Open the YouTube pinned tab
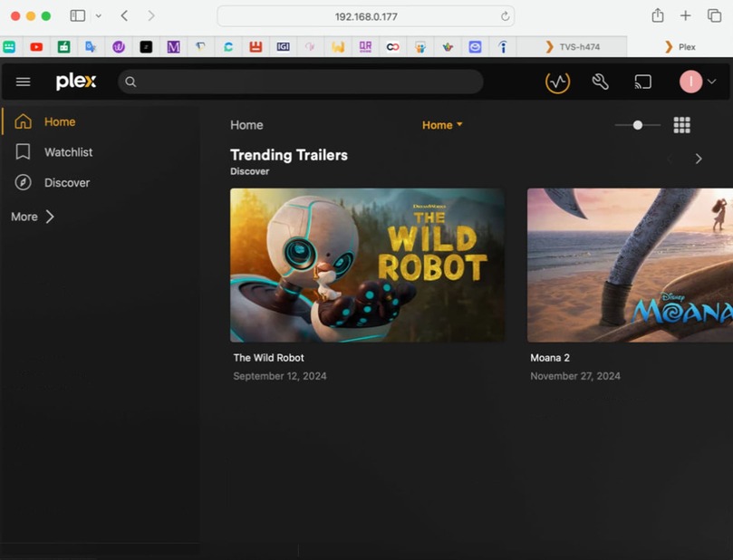Screen dimensions: 733x560 pyautogui.click(x=36, y=47)
